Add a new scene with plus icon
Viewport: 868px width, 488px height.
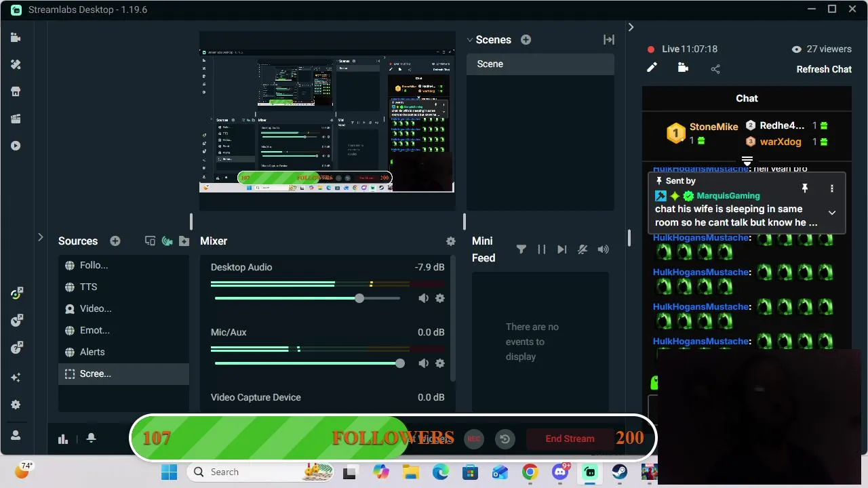click(x=526, y=40)
